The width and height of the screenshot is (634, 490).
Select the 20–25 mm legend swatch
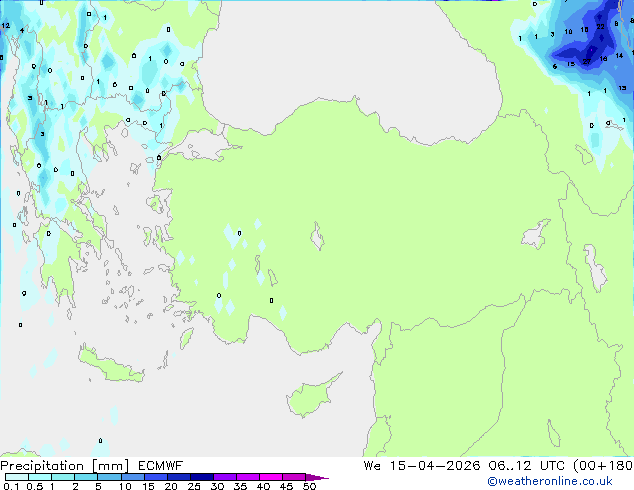[x=178, y=477]
